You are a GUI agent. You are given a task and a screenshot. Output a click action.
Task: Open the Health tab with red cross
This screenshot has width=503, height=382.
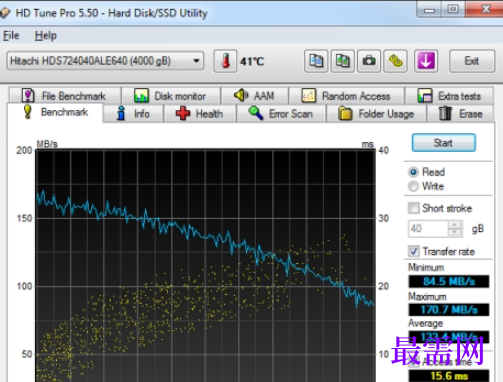[200, 114]
